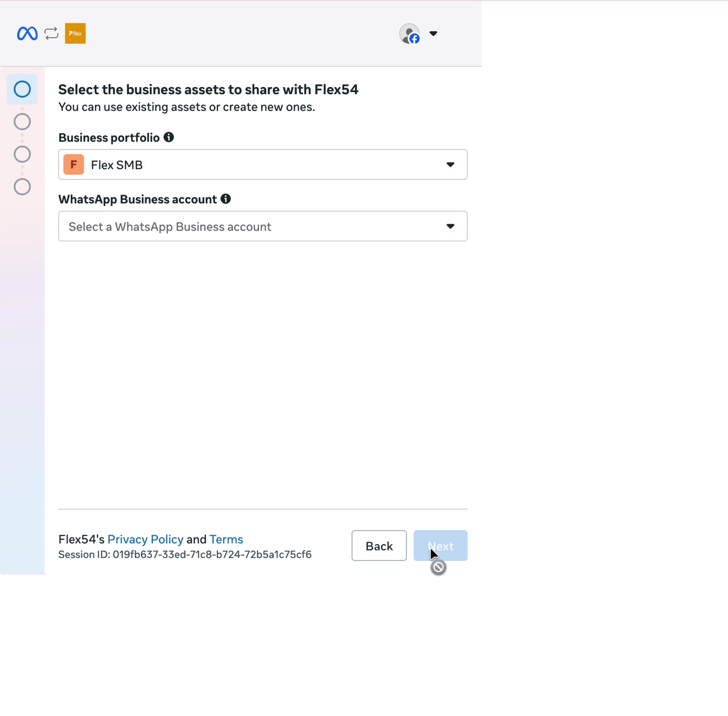The width and height of the screenshot is (728, 716).
Task: Click the swap arrows icon between logos
Action: 51,34
